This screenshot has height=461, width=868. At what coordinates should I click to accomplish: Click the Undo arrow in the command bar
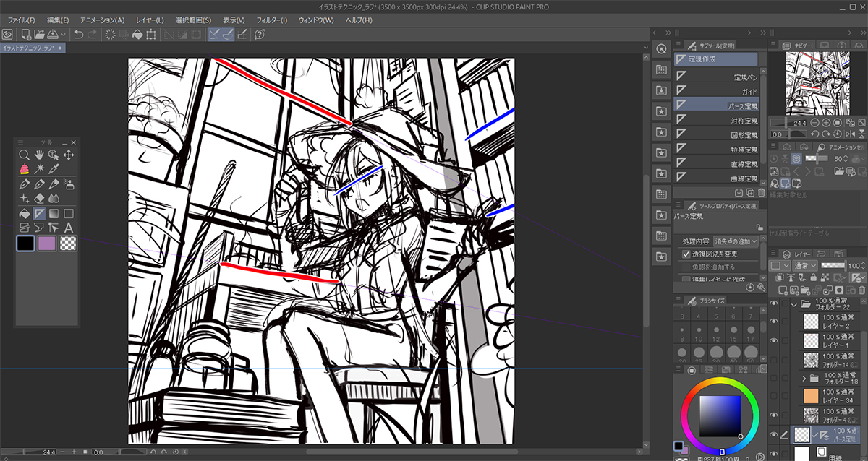pyautogui.click(x=78, y=34)
